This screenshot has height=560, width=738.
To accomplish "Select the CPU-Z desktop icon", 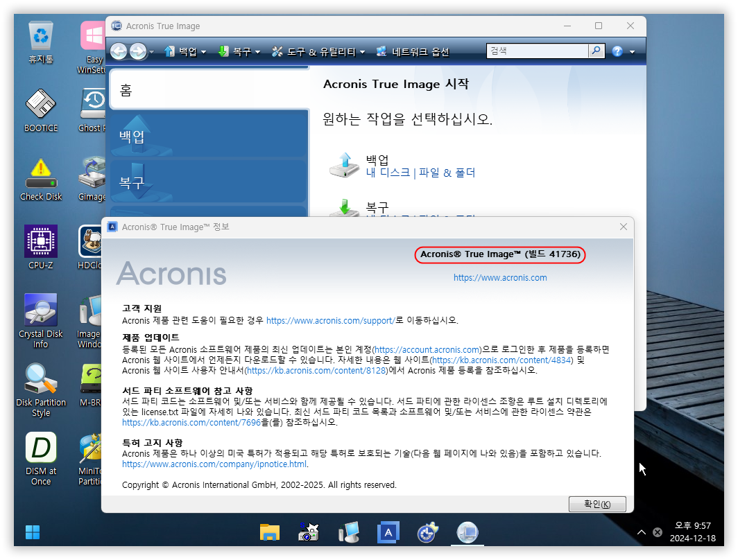I will (x=41, y=247).
